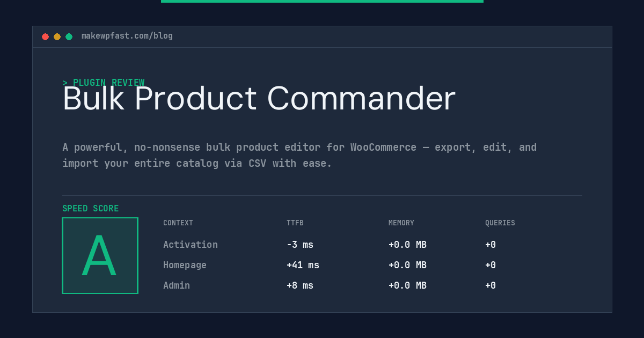The width and height of the screenshot is (644, 338).
Task: Click the yellow minimize dot
Action: click(x=57, y=36)
